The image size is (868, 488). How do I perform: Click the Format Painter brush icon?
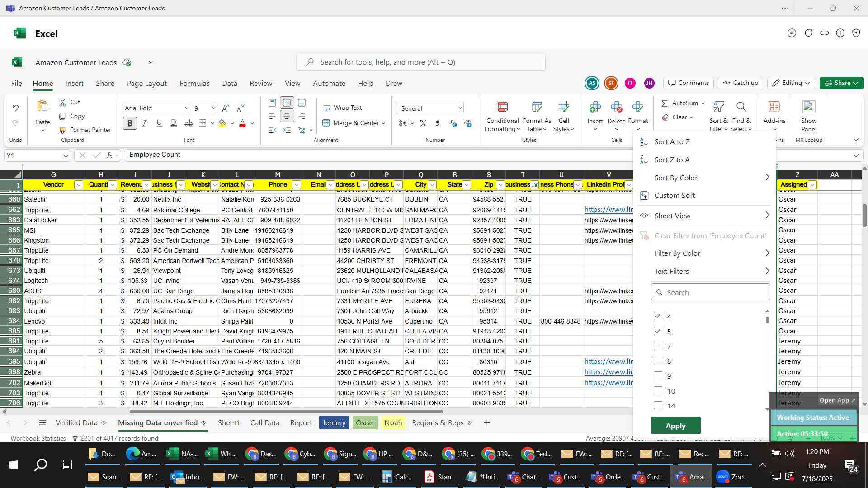(62, 130)
